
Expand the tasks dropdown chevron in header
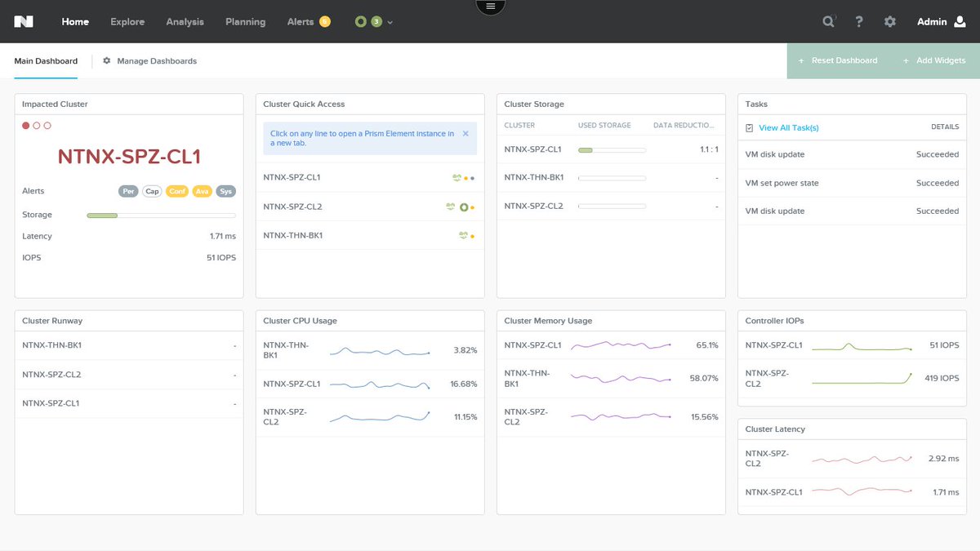390,23
